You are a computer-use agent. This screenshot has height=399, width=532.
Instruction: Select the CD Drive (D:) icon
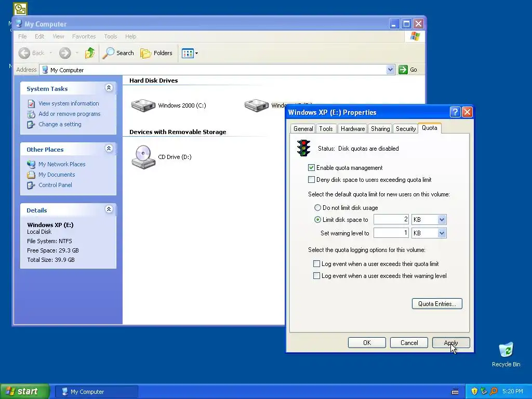tap(143, 157)
